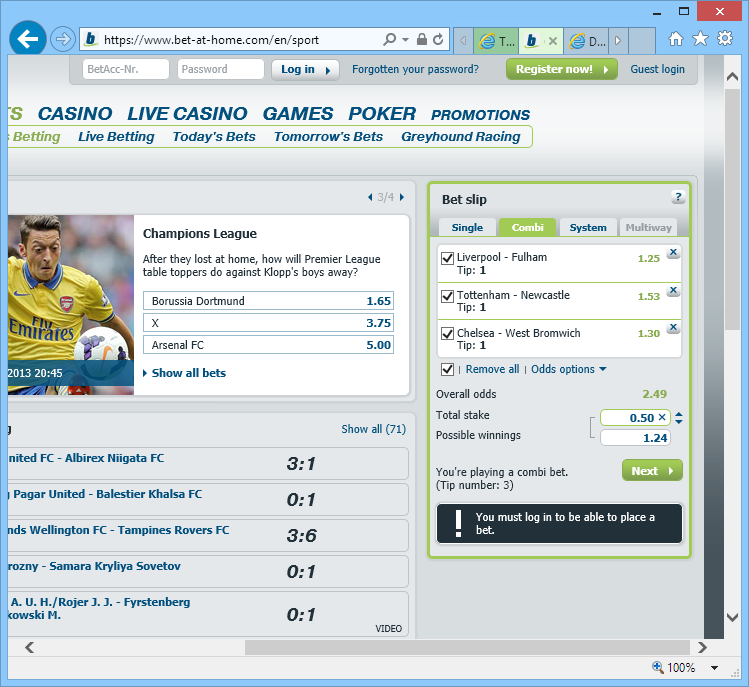Increase total stake with up arrow

(x=679, y=414)
